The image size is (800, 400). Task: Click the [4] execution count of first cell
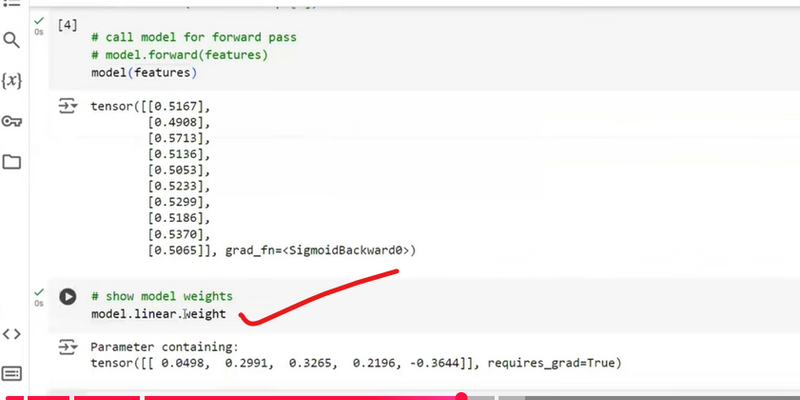(x=68, y=22)
